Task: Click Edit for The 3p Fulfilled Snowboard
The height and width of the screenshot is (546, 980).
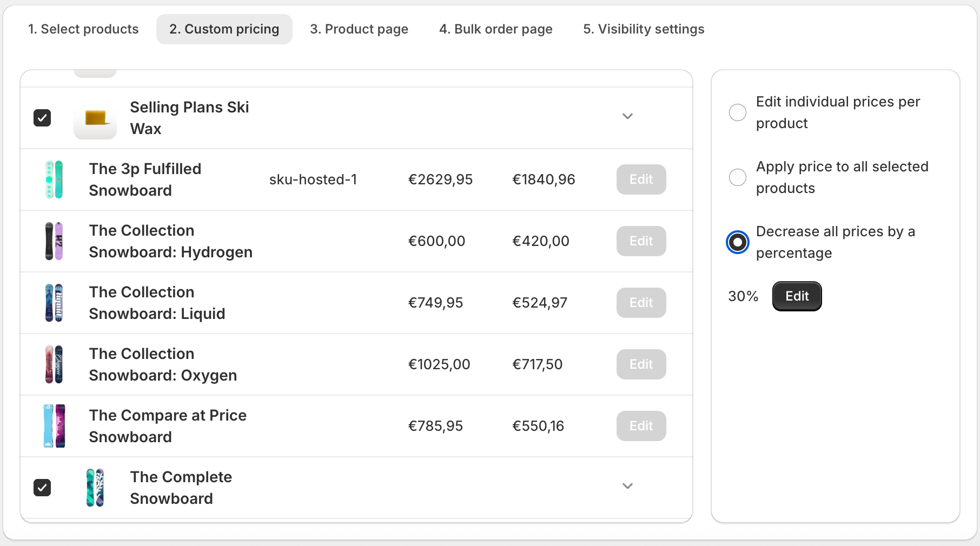Action: (x=641, y=179)
